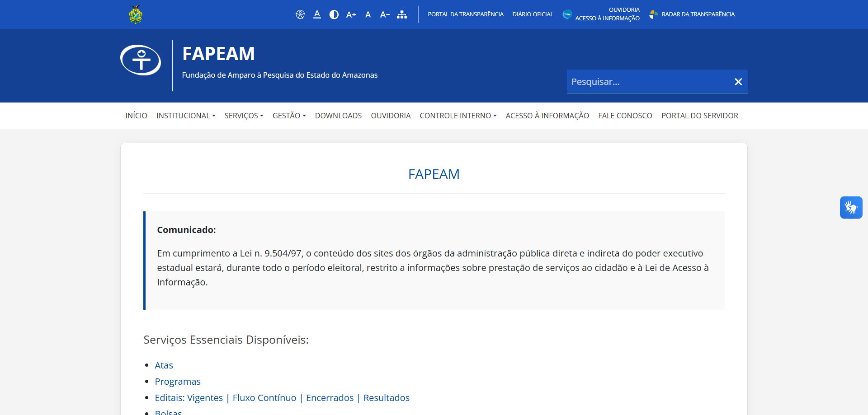Viewport: 868px width, 415px height.
Task: Increase font size with A+
Action: [x=351, y=14]
